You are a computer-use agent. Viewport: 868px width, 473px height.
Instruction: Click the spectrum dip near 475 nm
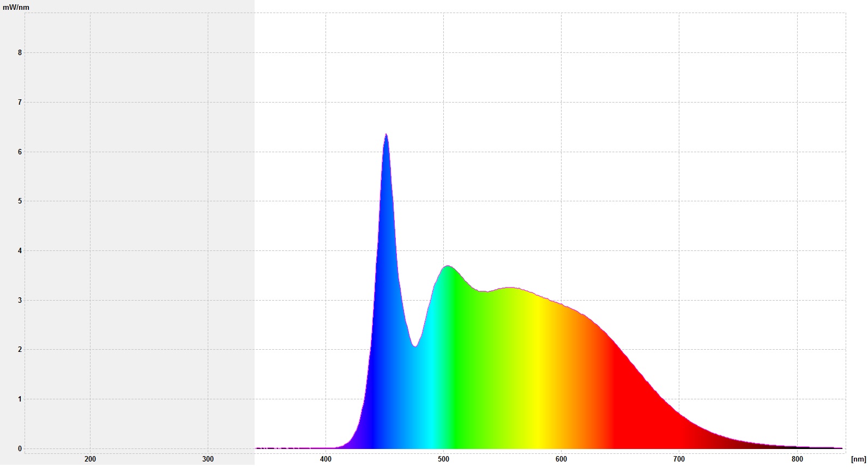[415, 346]
